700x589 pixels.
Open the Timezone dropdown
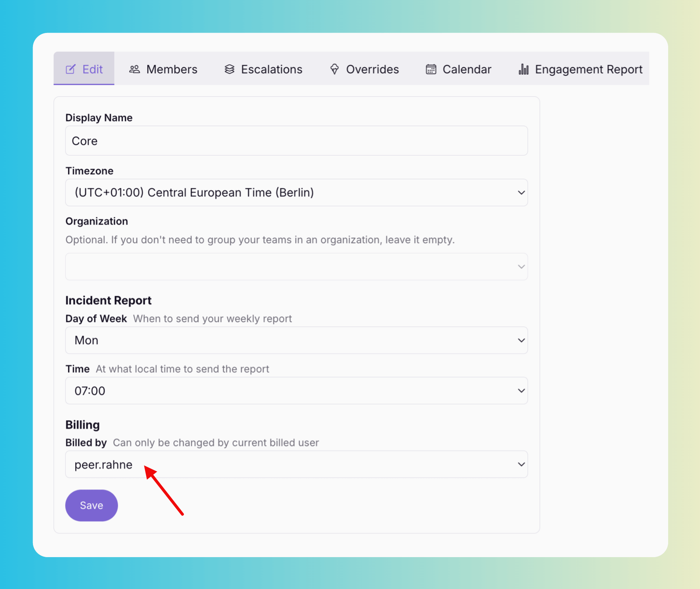[296, 192]
